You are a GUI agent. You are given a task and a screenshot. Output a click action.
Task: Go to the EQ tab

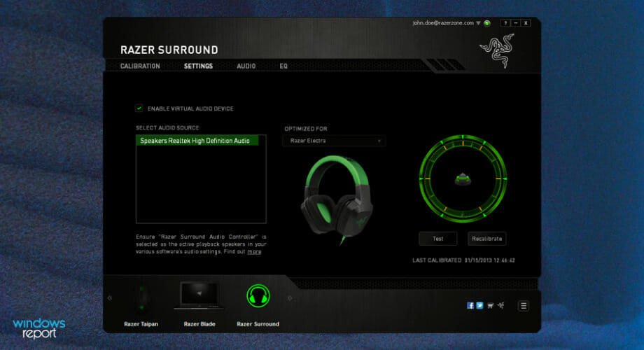point(283,66)
